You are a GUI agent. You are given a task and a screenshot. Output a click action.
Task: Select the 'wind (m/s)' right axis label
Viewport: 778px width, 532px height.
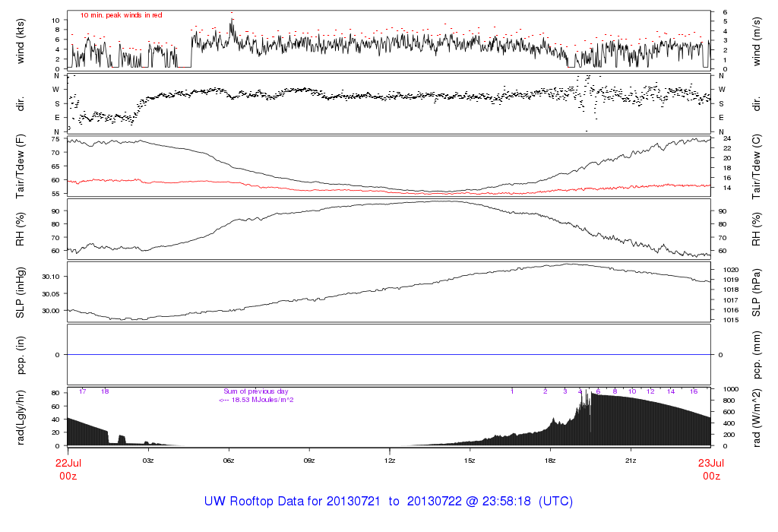[757, 40]
